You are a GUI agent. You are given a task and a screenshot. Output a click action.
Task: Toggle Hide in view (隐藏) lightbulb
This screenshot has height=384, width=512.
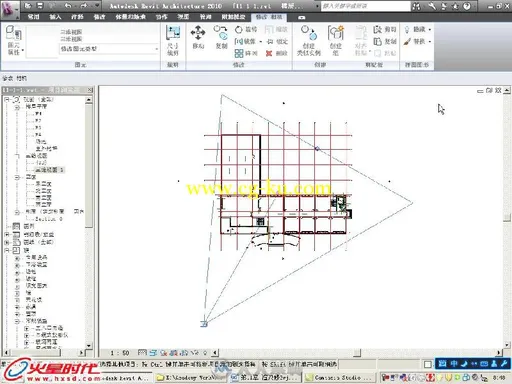tap(407, 29)
